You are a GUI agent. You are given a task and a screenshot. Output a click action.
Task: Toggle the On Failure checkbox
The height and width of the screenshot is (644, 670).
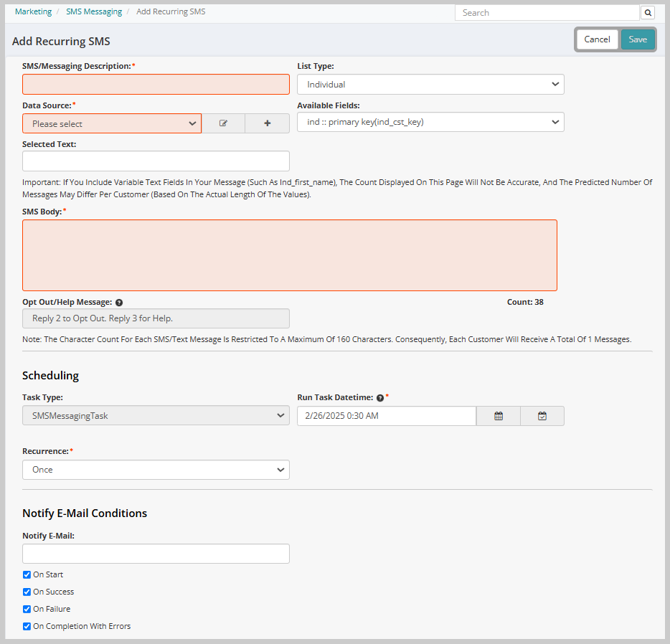(27, 609)
